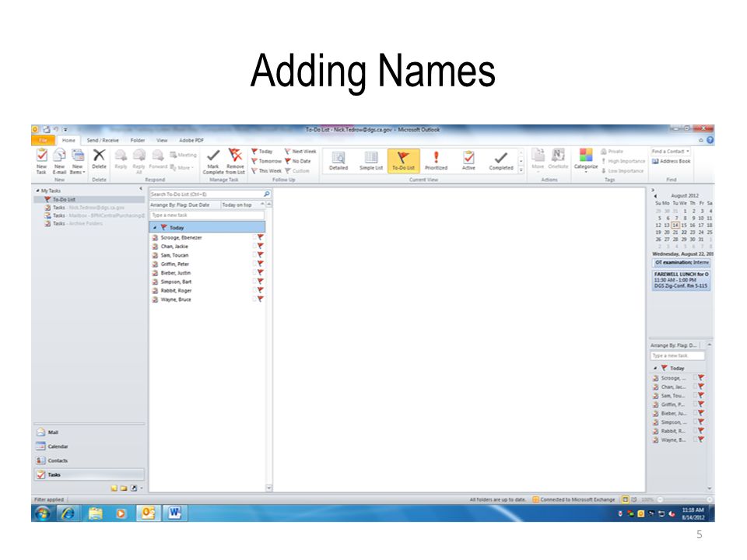747x560 pixels.
Task: Toggle flag for Rabbit, Roger task
Action: [260, 290]
